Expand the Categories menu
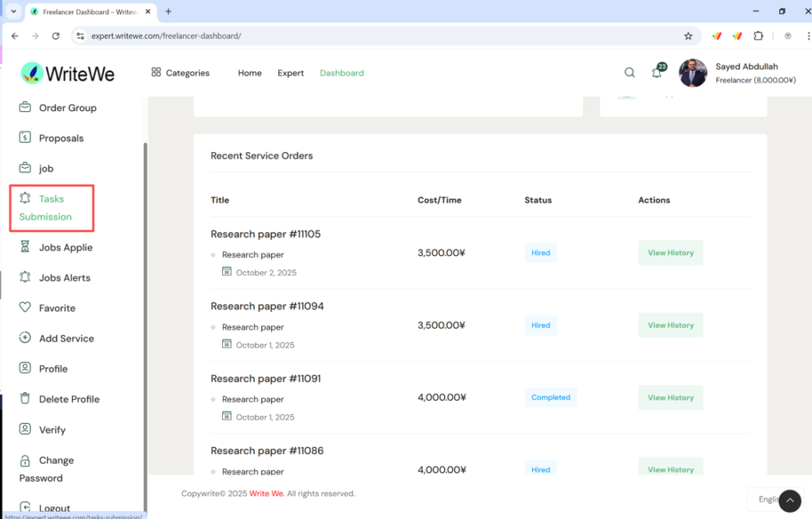 (181, 73)
